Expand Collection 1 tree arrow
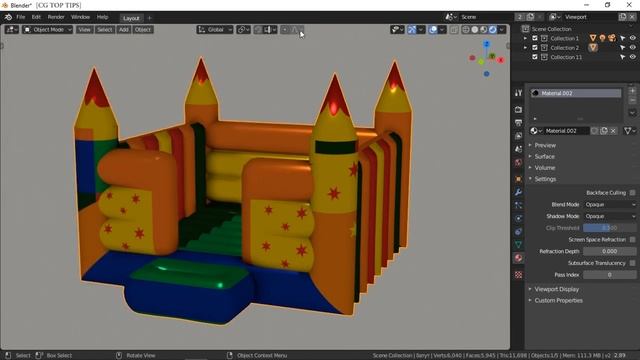Viewport: 640px width, 360px height. coord(525,38)
